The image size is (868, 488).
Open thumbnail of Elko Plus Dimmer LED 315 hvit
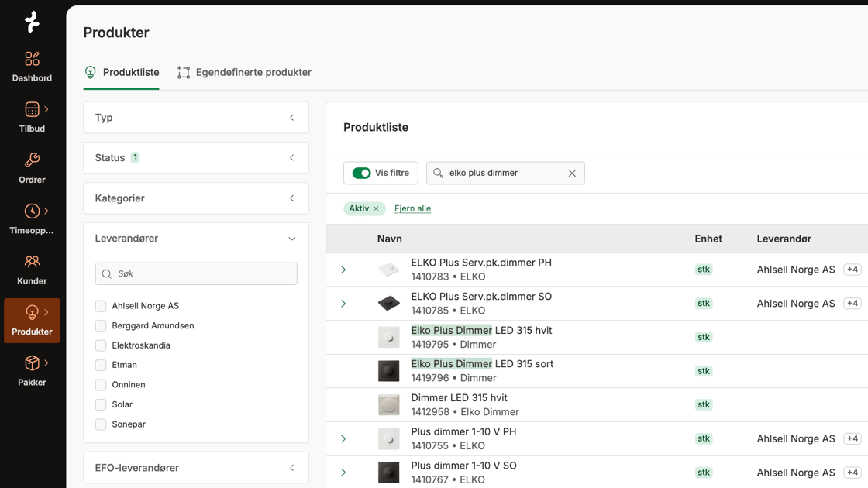[388, 338]
